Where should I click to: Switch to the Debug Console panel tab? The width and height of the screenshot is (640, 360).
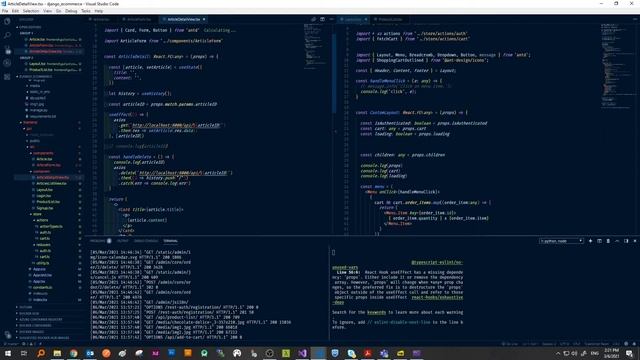point(146,241)
